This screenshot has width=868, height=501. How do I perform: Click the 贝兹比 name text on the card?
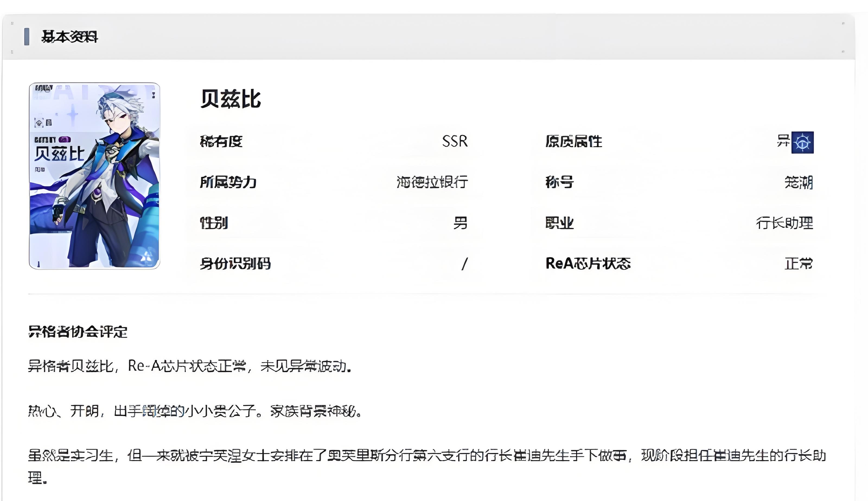[59, 154]
